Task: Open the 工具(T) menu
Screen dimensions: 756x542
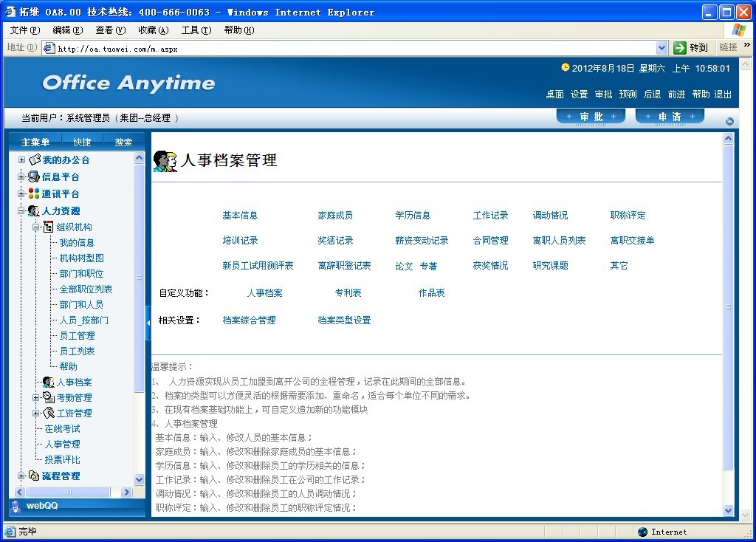Action: (x=196, y=30)
